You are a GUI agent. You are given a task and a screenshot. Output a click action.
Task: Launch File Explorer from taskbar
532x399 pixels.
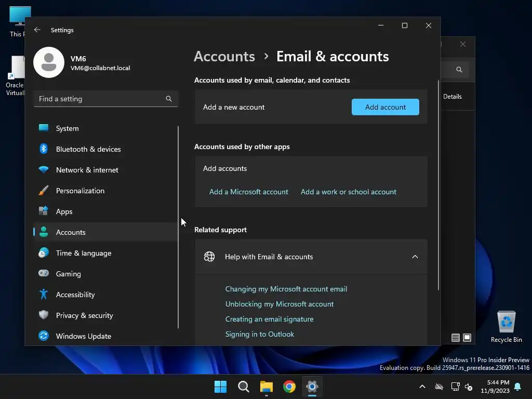[x=267, y=387]
